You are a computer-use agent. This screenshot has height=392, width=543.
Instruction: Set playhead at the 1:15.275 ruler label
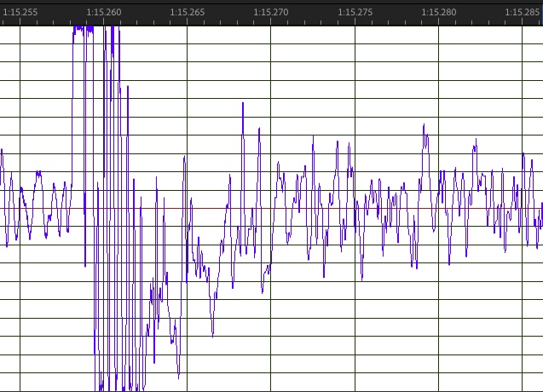[355, 12]
